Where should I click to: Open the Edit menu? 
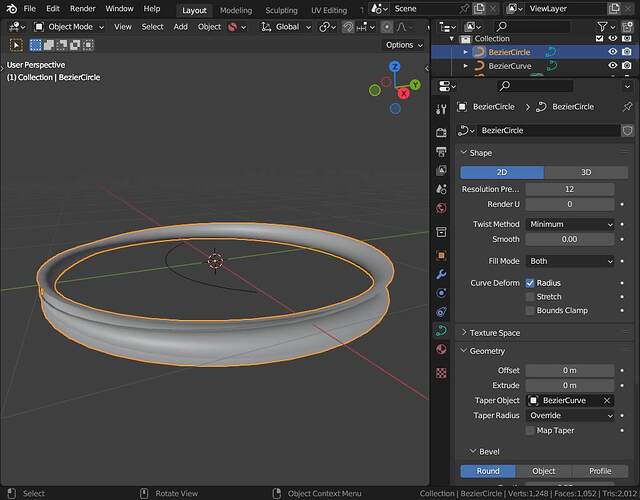coord(53,9)
